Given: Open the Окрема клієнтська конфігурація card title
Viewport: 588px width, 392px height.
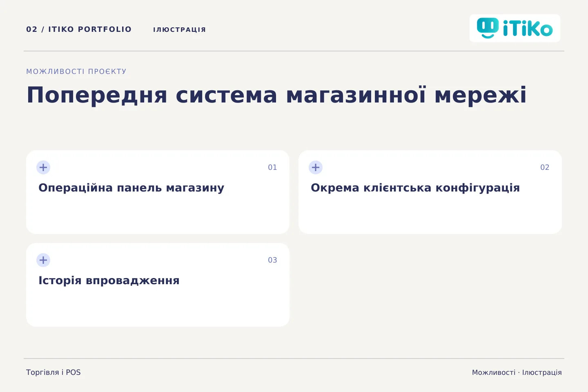Looking at the screenshot, I should 415,188.
